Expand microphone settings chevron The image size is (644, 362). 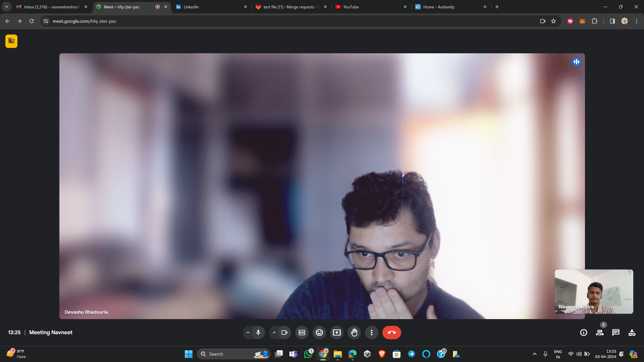[248, 333]
